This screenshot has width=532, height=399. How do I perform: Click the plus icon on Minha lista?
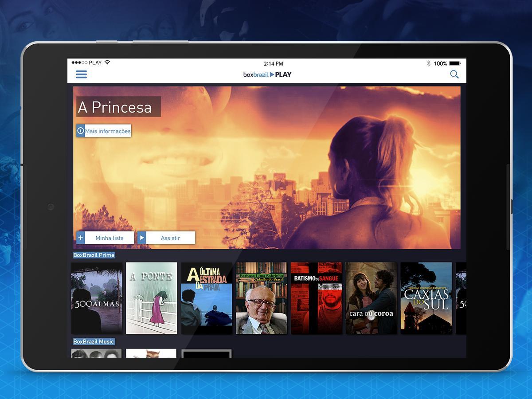click(81, 238)
